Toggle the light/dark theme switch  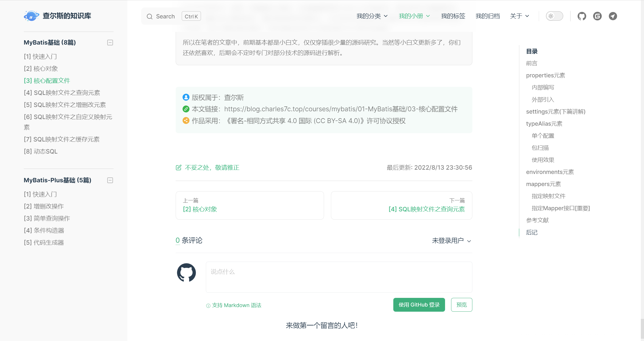pyautogui.click(x=554, y=16)
